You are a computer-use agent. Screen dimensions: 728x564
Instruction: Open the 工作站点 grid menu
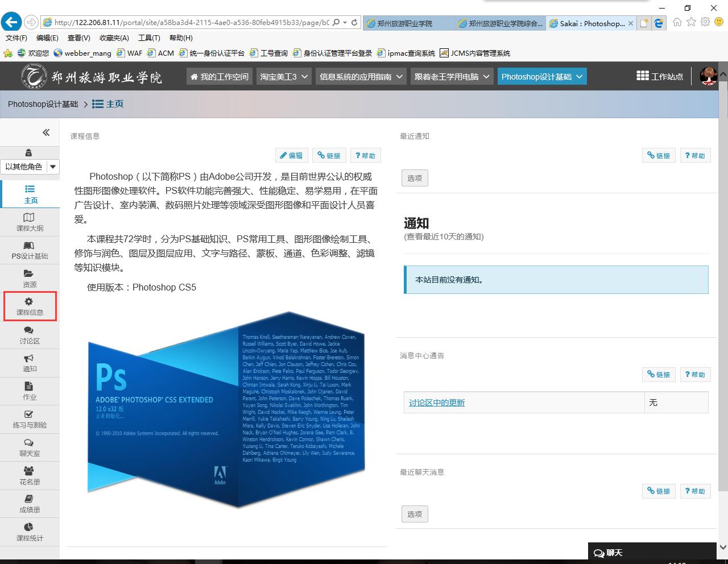660,76
